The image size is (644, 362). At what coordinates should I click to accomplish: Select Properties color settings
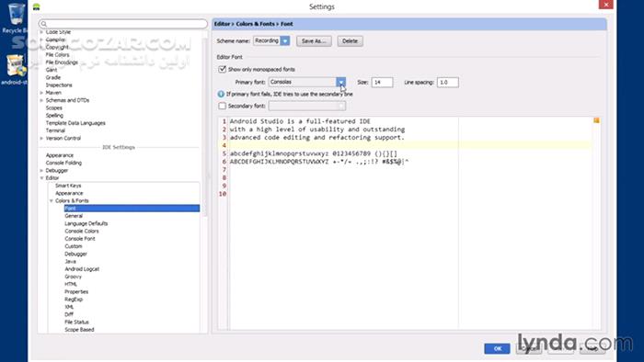point(76,292)
